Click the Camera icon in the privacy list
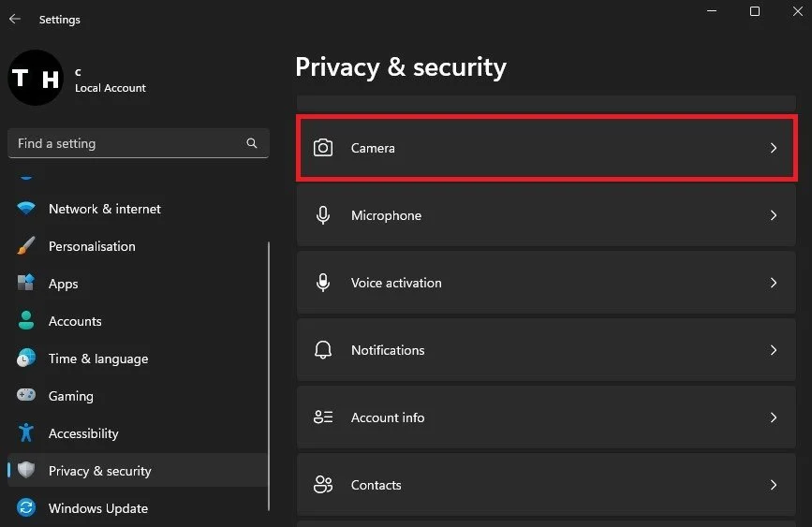 tap(322, 148)
